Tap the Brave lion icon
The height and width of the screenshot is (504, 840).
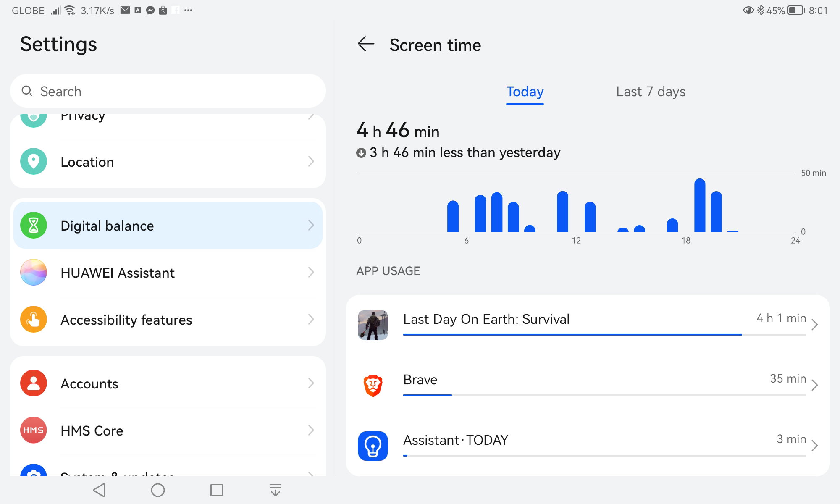click(373, 386)
